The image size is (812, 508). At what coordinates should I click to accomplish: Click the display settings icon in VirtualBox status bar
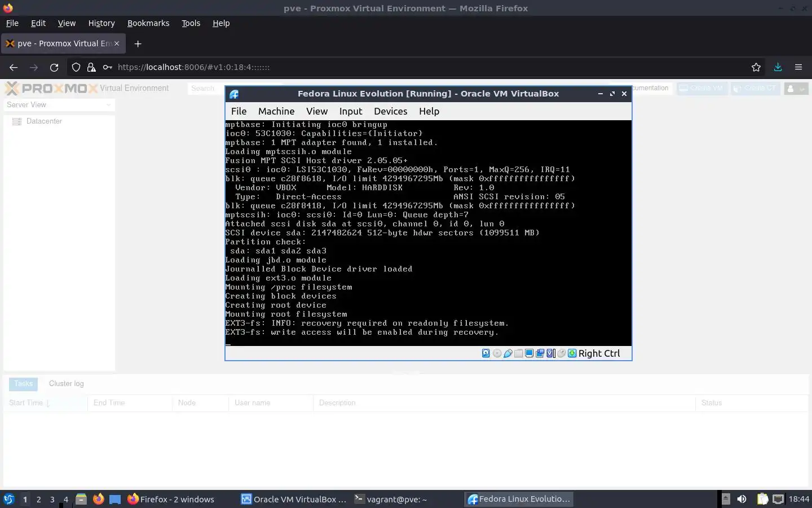tap(529, 353)
